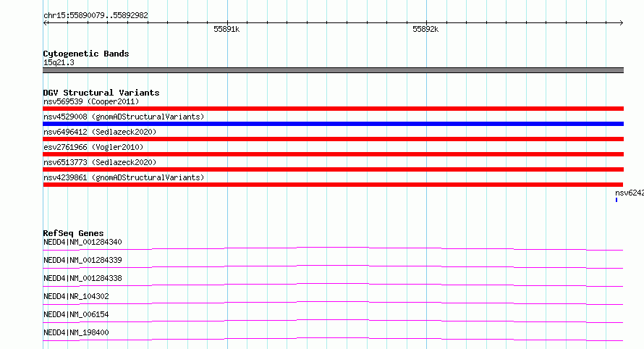This screenshot has height=349, width=644.
Task: Select the NM_001284340 magenta intron line
Action: click(333, 248)
